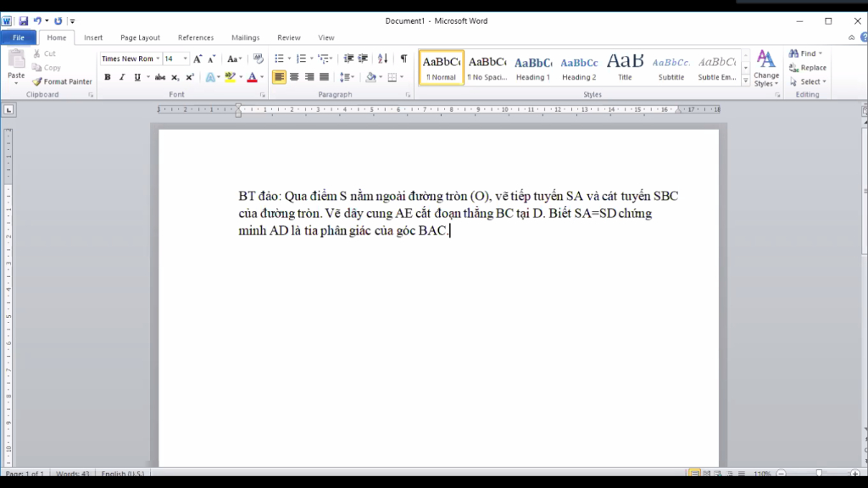This screenshot has width=868, height=488.
Task: Open line spacing dropdown
Action: pos(347,77)
